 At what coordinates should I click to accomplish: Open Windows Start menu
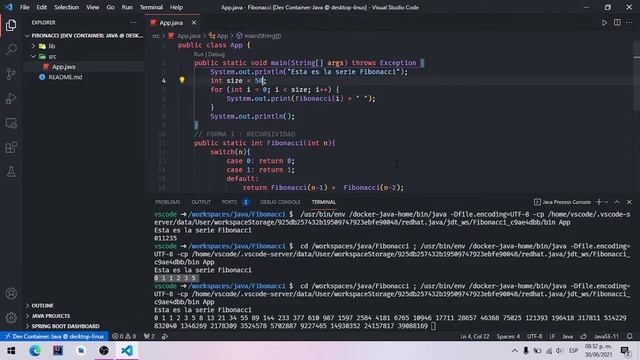pyautogui.click(x=11, y=351)
